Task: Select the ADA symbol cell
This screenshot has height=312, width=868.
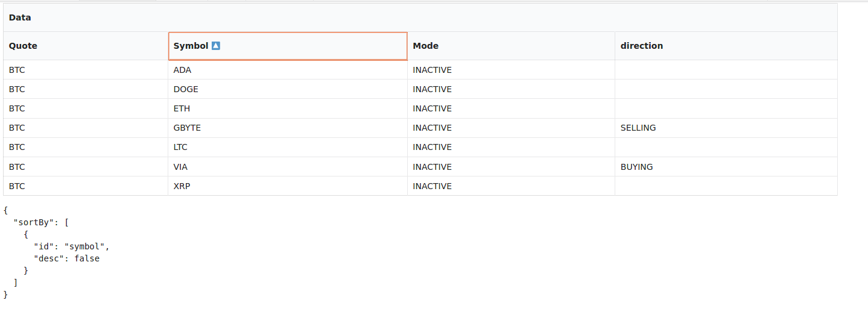Action: point(288,70)
